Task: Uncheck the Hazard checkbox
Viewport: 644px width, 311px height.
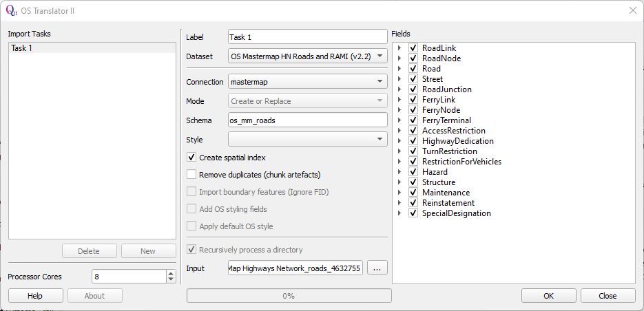Action: [x=413, y=172]
